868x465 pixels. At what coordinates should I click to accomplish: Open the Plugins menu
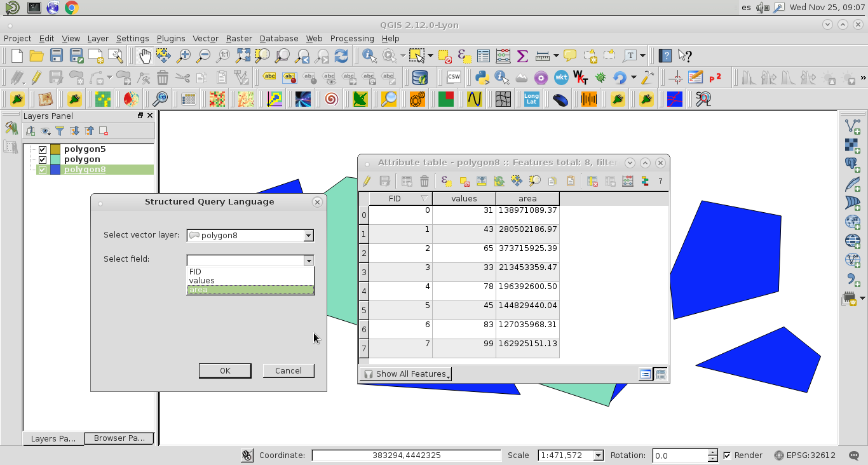tap(171, 39)
